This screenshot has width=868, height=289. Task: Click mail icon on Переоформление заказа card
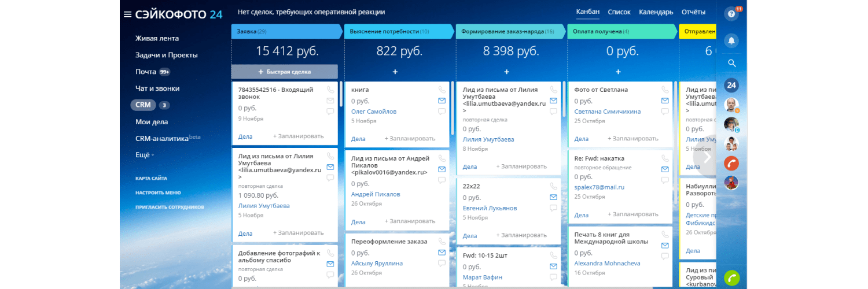(x=442, y=253)
